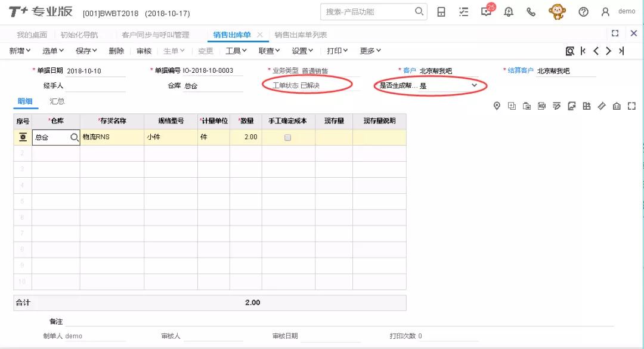The width and height of the screenshot is (644, 349).
Task: Expand the 更多 menu
Action: click(370, 51)
